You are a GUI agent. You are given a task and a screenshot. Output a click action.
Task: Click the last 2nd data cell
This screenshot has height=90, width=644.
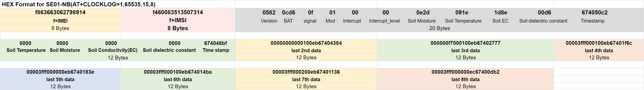click(x=306, y=50)
